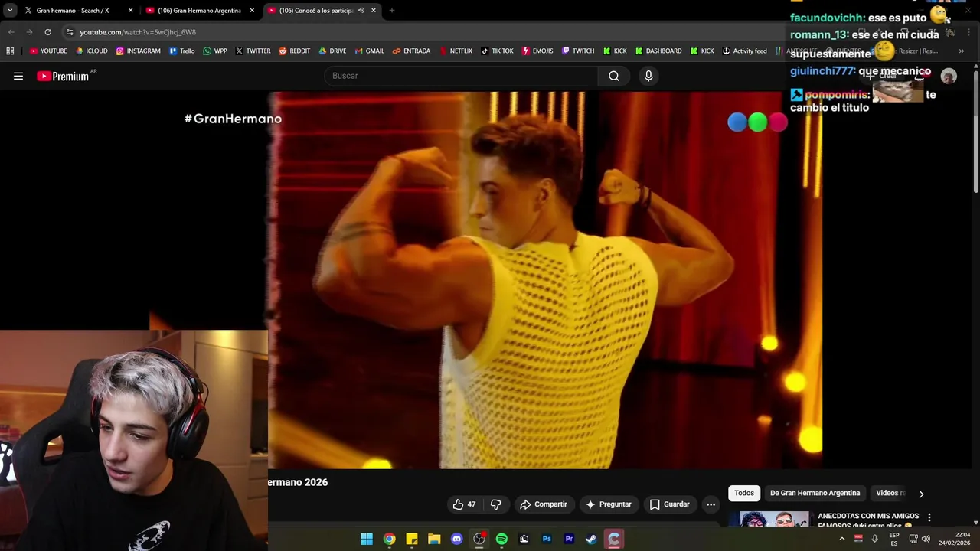Open Chrome apps grid in bookmarks bar
Viewport: 980px width, 551px height.
click(10, 51)
